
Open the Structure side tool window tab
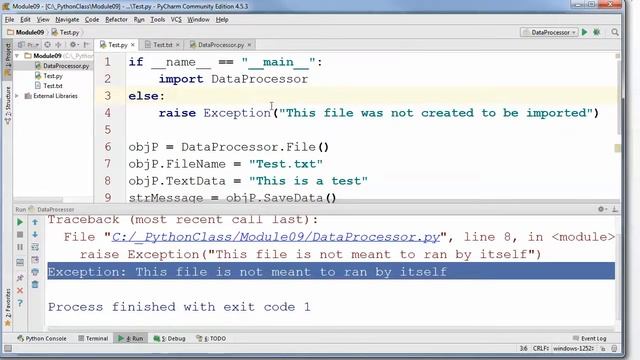(8, 105)
